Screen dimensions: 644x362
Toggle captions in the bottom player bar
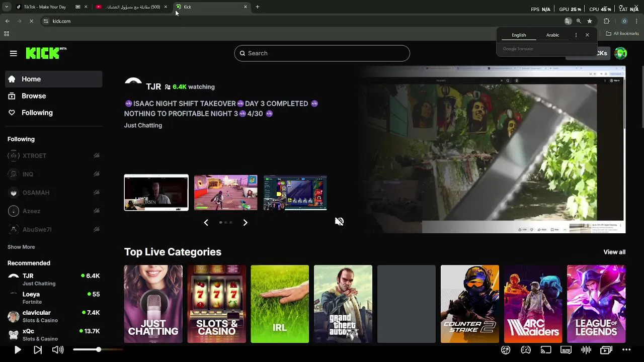pos(566,350)
